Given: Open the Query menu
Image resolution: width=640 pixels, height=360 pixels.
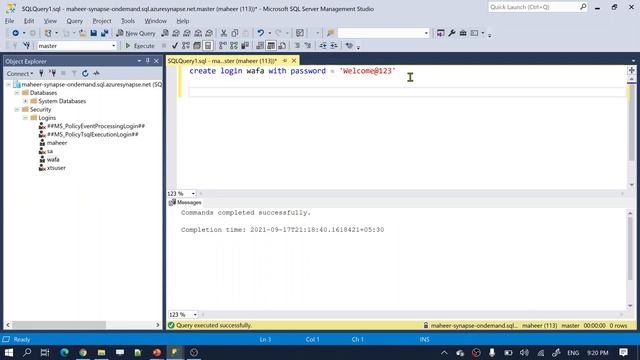Looking at the screenshot, I should click(74, 21).
